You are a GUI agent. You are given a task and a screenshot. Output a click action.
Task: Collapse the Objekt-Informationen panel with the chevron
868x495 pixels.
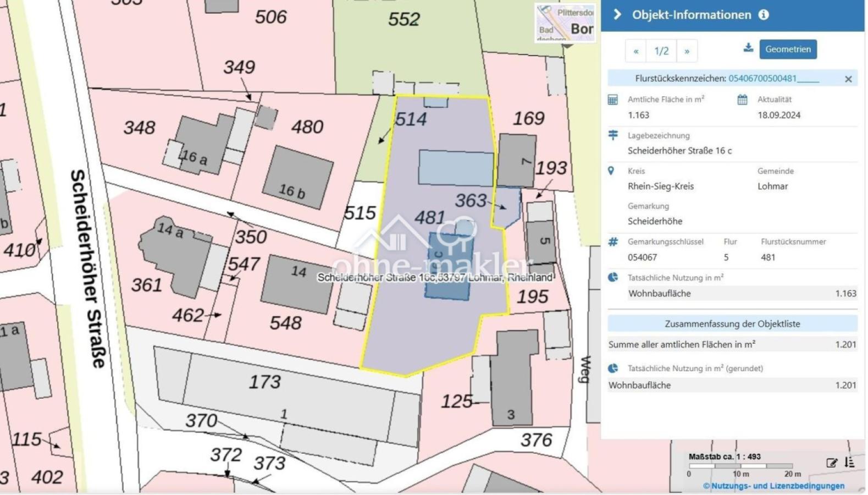pyautogui.click(x=617, y=15)
